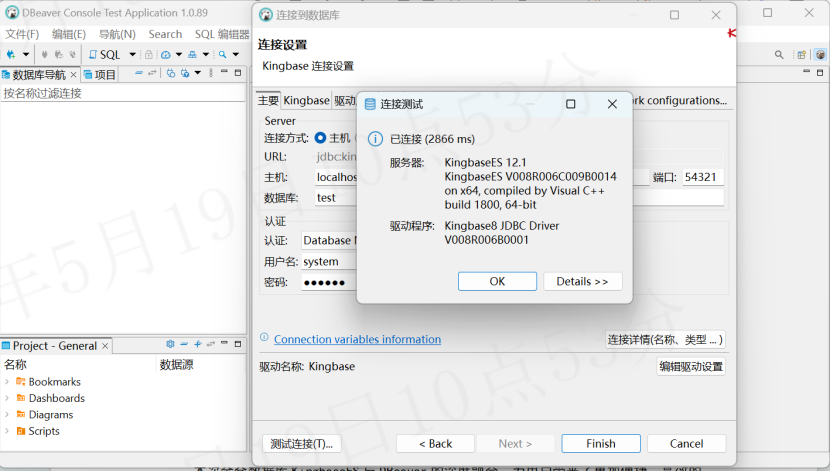The image size is (831, 472).
Task: Click the dashboard gauge toolbar icon
Action: pyautogui.click(x=166, y=55)
